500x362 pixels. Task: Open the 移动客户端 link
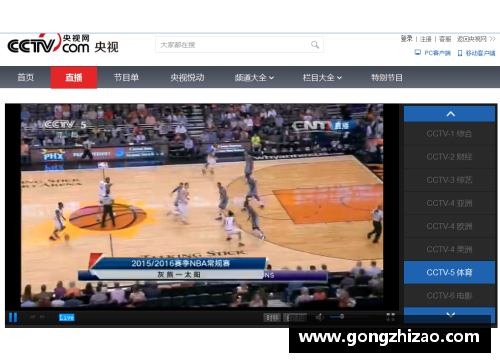(x=480, y=53)
